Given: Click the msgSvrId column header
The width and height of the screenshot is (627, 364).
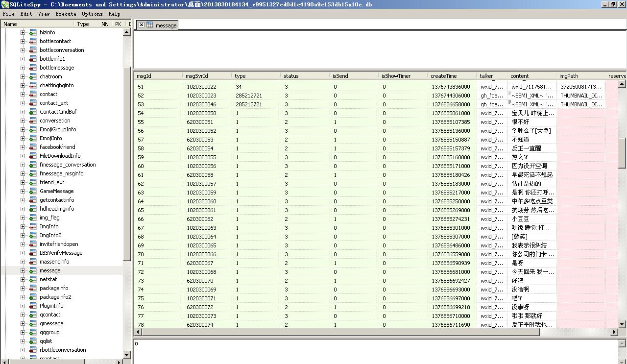Looking at the screenshot, I should [196, 76].
